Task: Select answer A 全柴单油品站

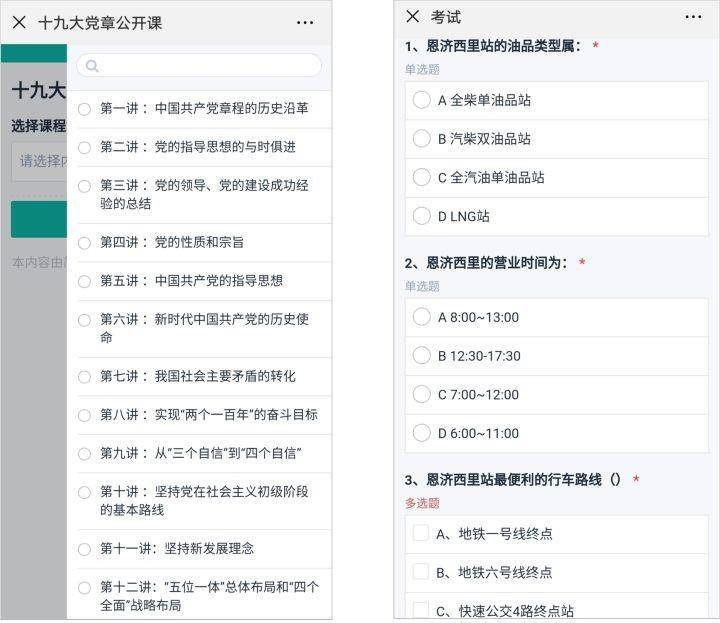Action: 422,100
